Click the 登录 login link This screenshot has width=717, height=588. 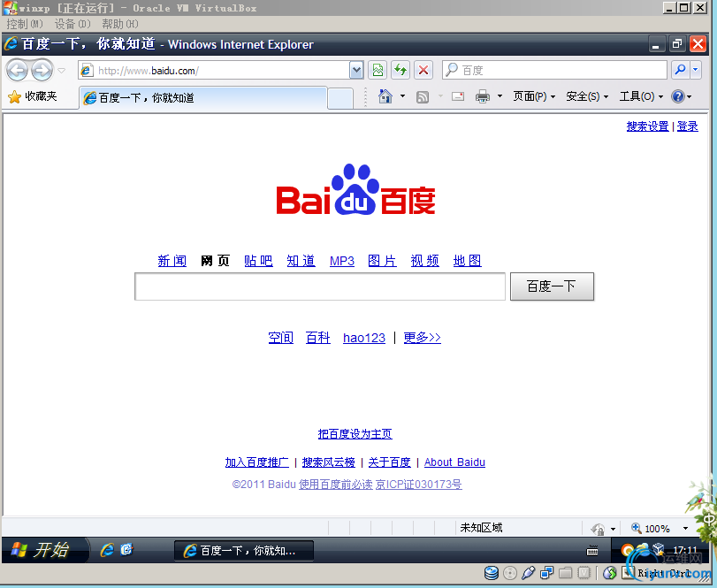tap(687, 126)
